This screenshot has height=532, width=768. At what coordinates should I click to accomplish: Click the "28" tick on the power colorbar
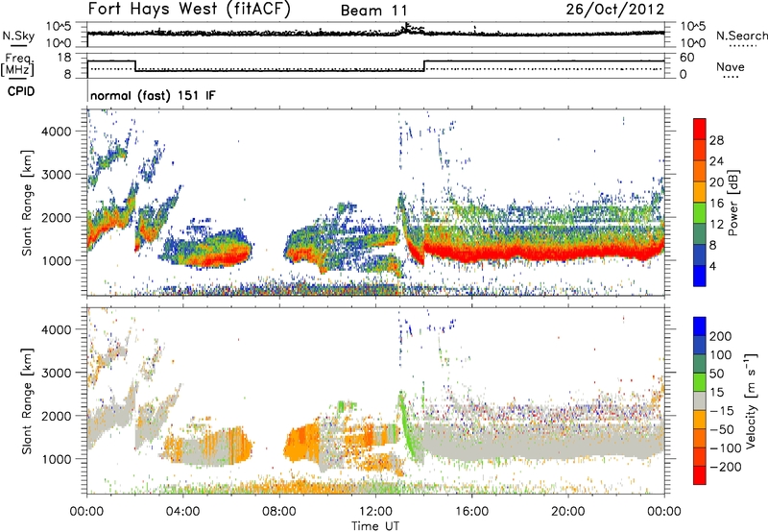[x=716, y=140]
